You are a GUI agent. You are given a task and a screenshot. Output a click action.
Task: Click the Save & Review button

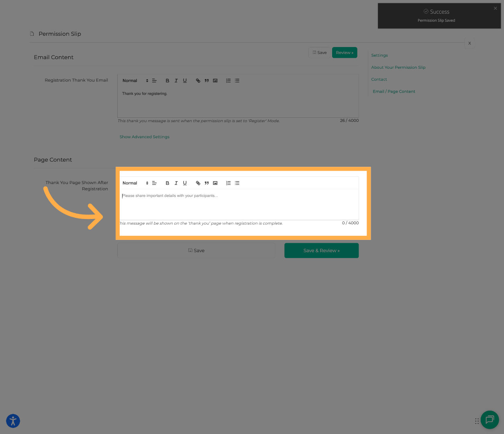tap(321, 250)
